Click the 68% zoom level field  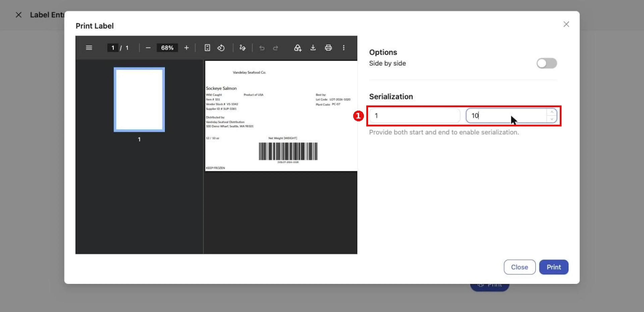point(167,48)
